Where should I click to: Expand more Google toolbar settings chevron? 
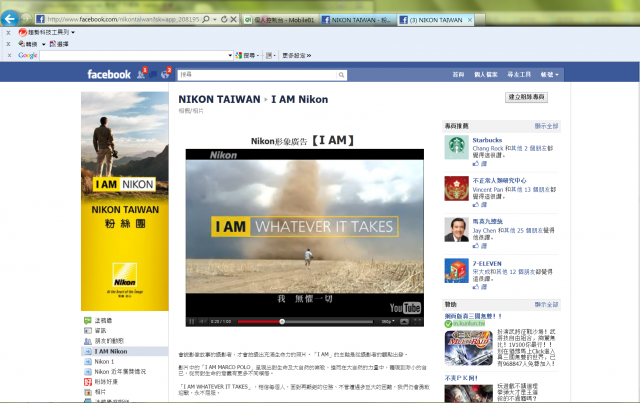point(297,55)
